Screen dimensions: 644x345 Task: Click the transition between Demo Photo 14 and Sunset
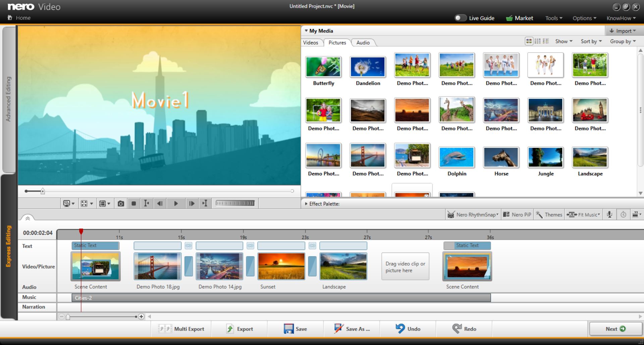pyautogui.click(x=250, y=266)
